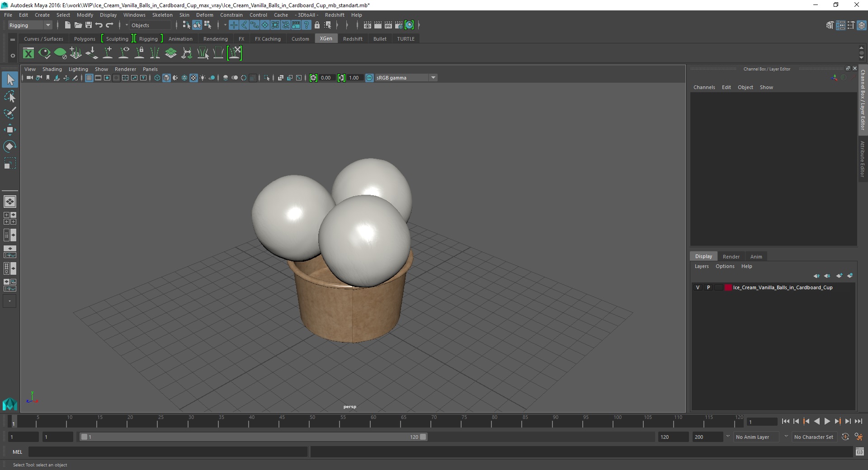Screen dimensions: 868x470
Task: Click the Undo arrow icon
Action: [x=99, y=25]
